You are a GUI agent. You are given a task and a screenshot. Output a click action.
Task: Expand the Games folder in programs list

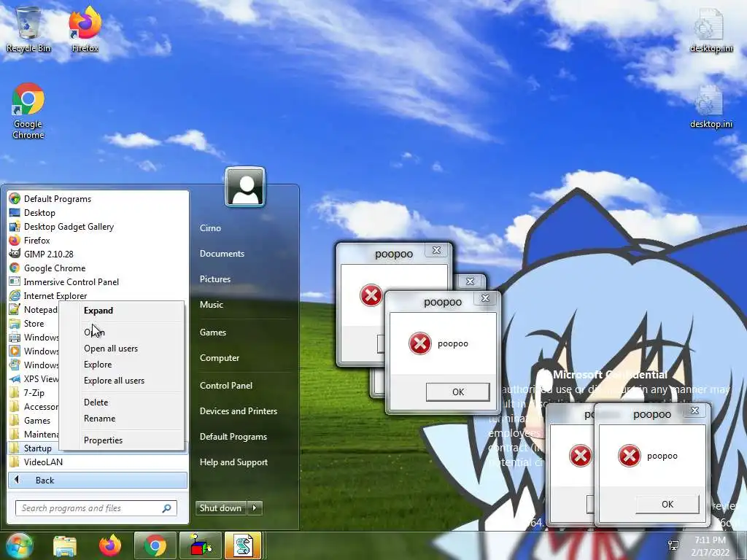(x=34, y=421)
